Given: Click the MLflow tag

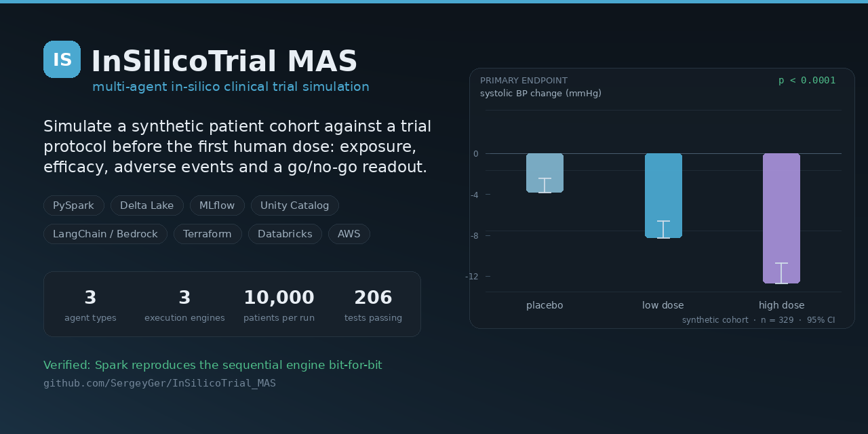Looking at the screenshot, I should point(217,205).
